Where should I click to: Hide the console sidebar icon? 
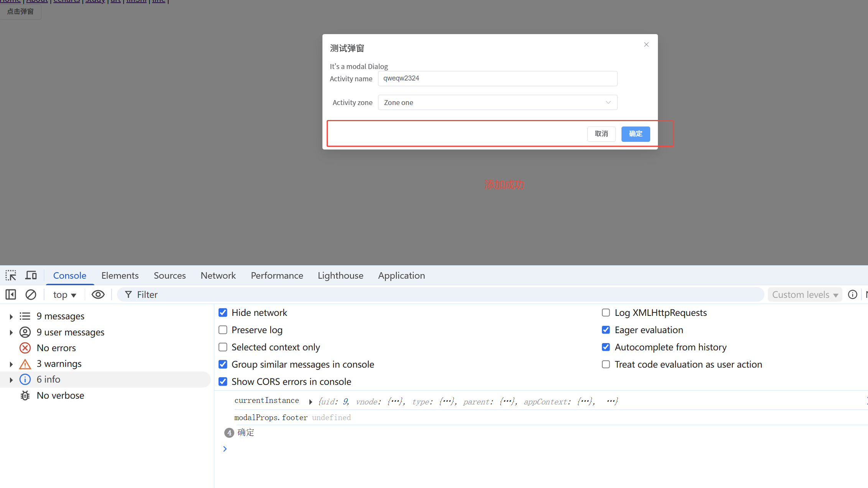(x=11, y=294)
